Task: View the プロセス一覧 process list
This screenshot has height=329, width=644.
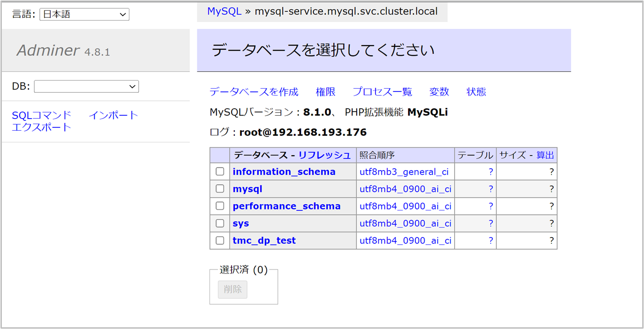Action: coord(382,92)
